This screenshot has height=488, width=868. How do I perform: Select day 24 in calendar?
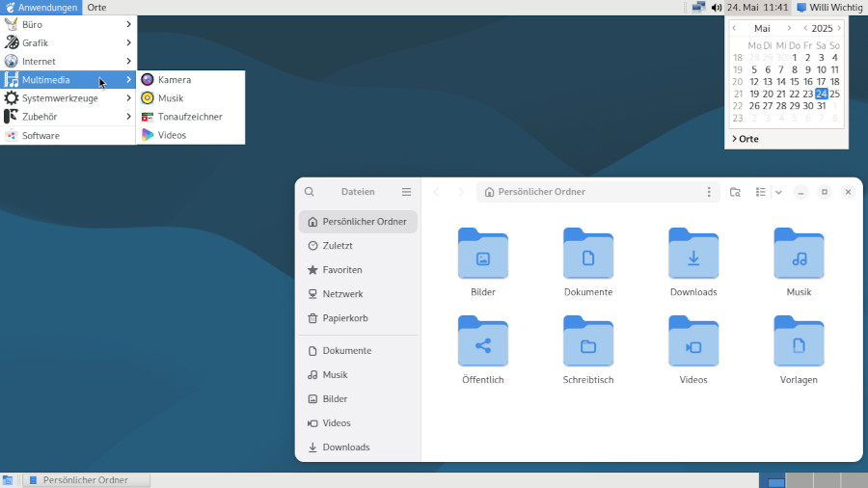coord(821,95)
